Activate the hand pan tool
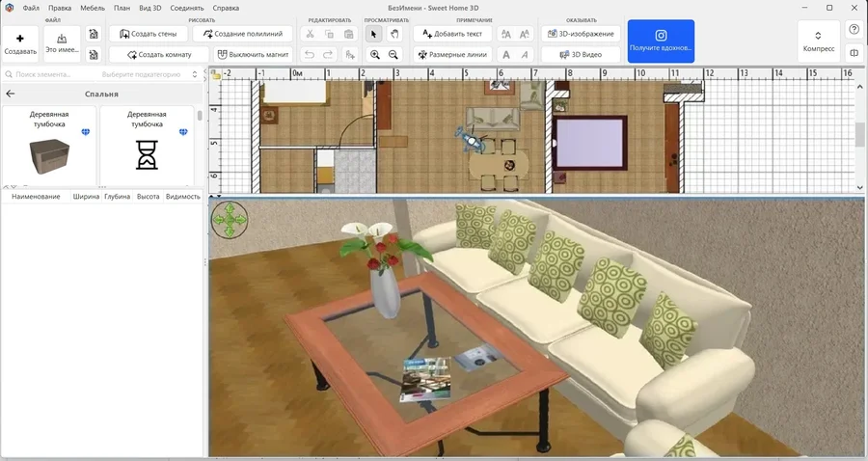The image size is (868, 461). 394,34
